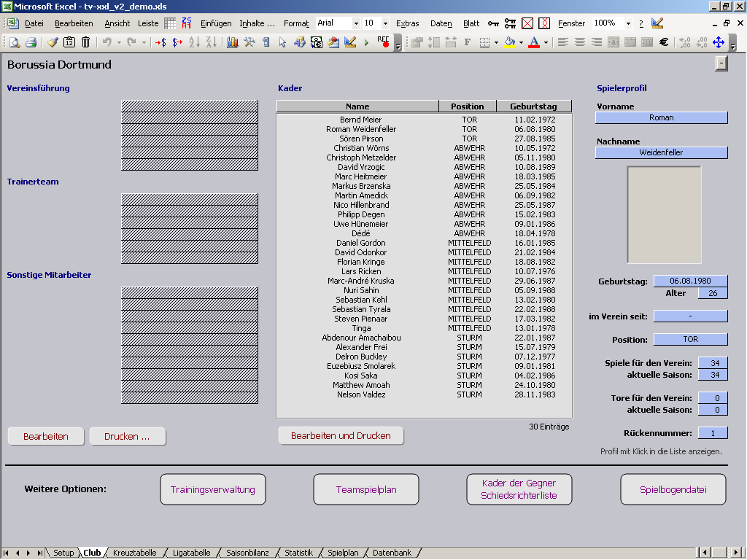Select the format painter brush icon
Viewport: 747px width, 560px height.
click(x=53, y=42)
